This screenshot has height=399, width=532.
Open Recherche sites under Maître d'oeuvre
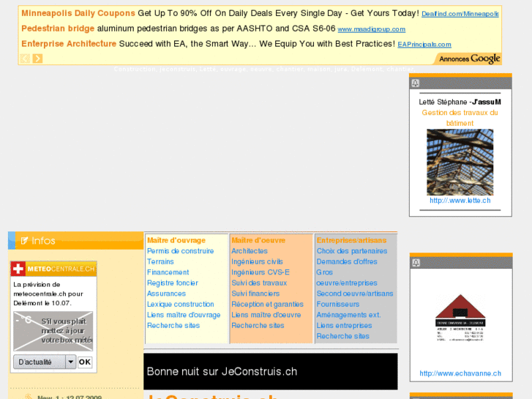258,325
